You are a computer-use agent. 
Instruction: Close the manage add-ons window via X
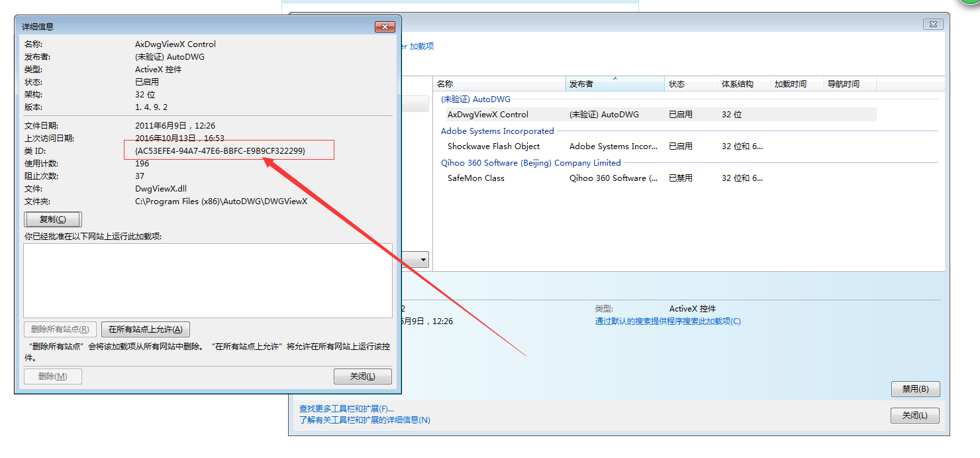933,24
